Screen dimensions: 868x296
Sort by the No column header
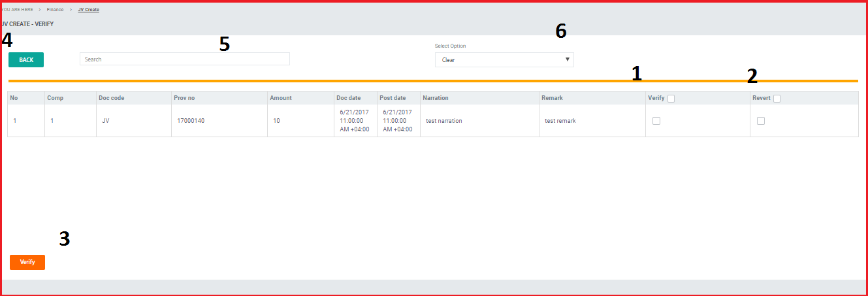click(x=14, y=98)
